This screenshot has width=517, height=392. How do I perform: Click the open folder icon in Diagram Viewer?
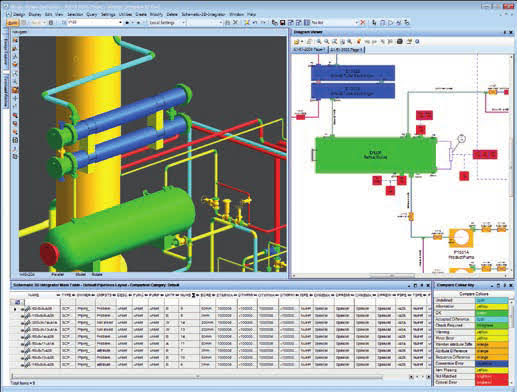(296, 41)
